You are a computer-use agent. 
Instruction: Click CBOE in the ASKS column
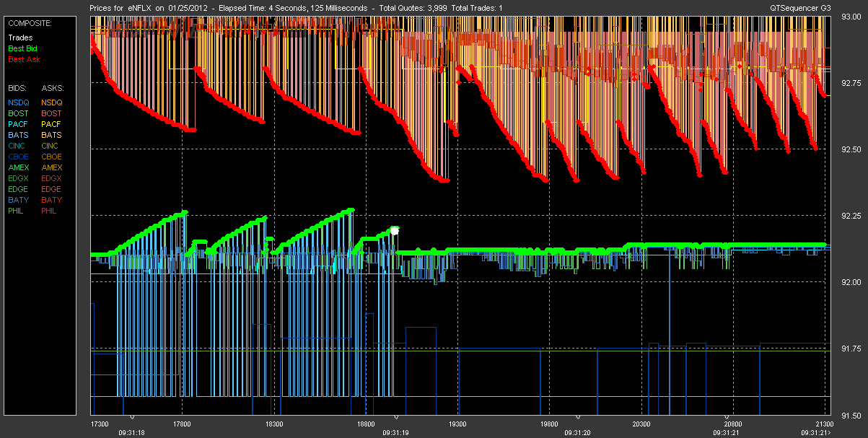[51, 157]
